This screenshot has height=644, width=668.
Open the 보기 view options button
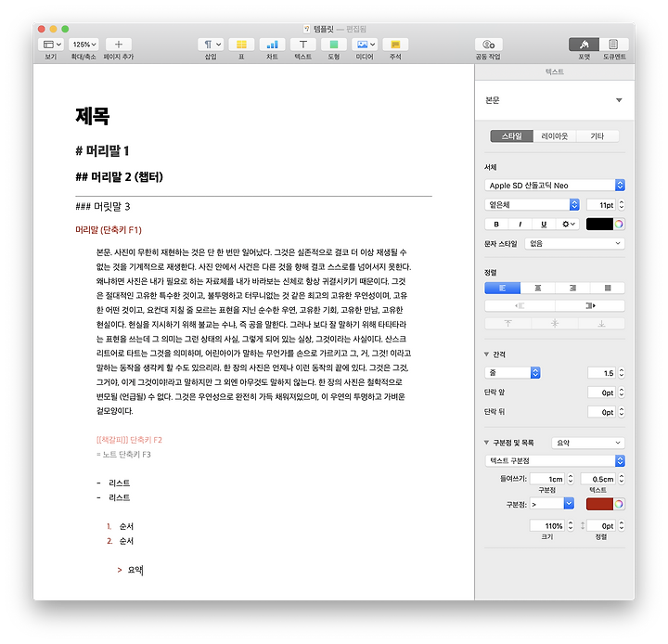tap(53, 45)
